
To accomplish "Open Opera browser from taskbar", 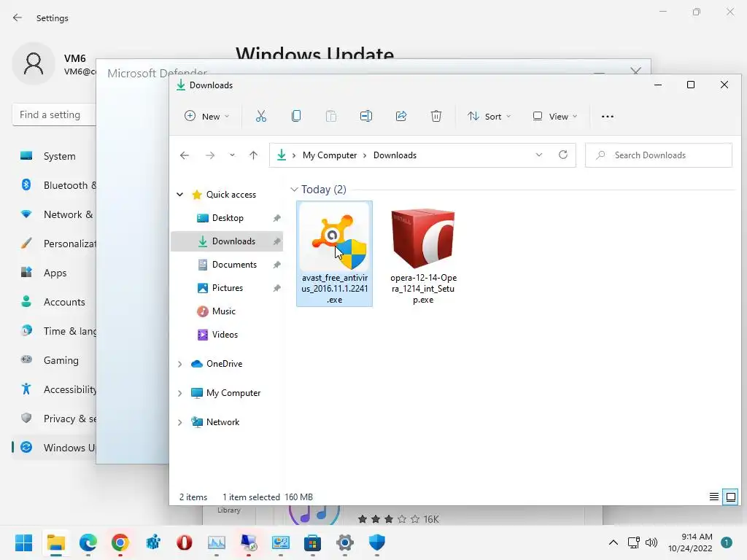I will [x=185, y=542].
